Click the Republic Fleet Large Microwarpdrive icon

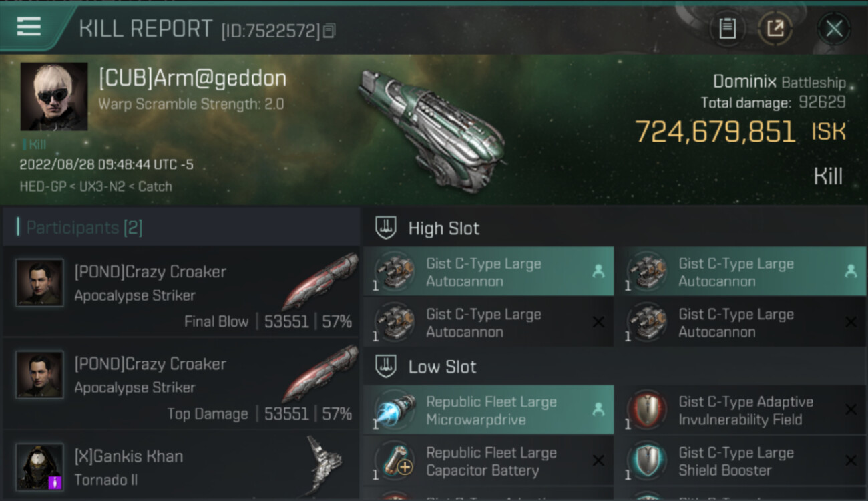click(394, 411)
